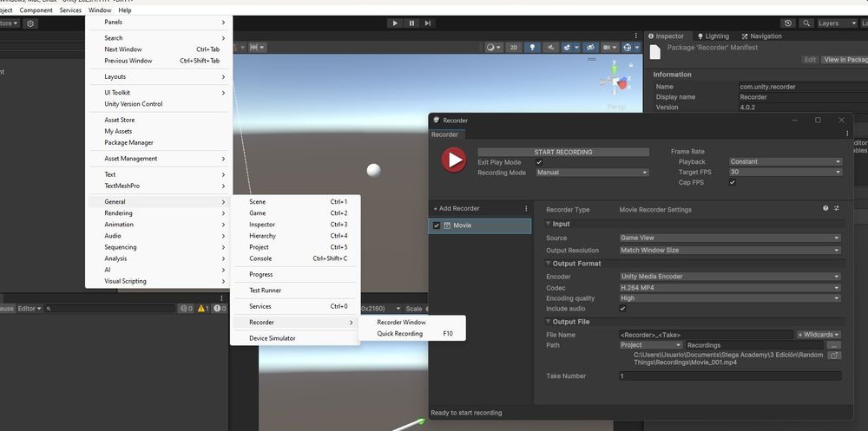
Task: Open the Undo History icon
Action: click(788, 23)
